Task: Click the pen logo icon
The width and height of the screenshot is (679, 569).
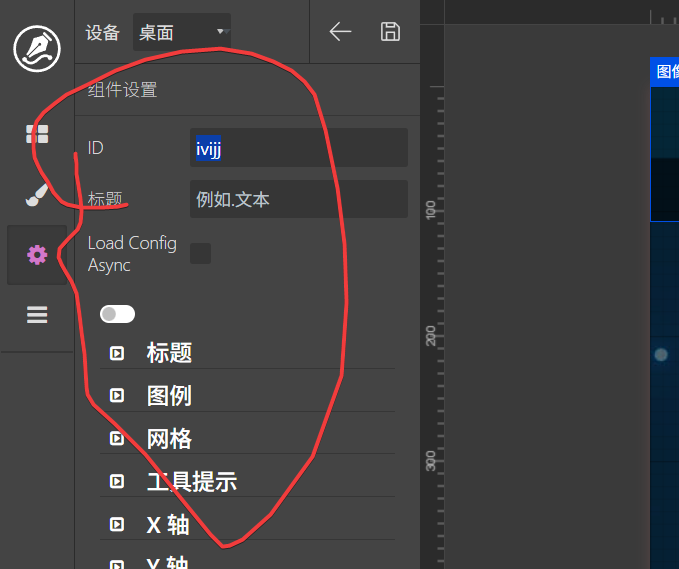Action: click(37, 49)
